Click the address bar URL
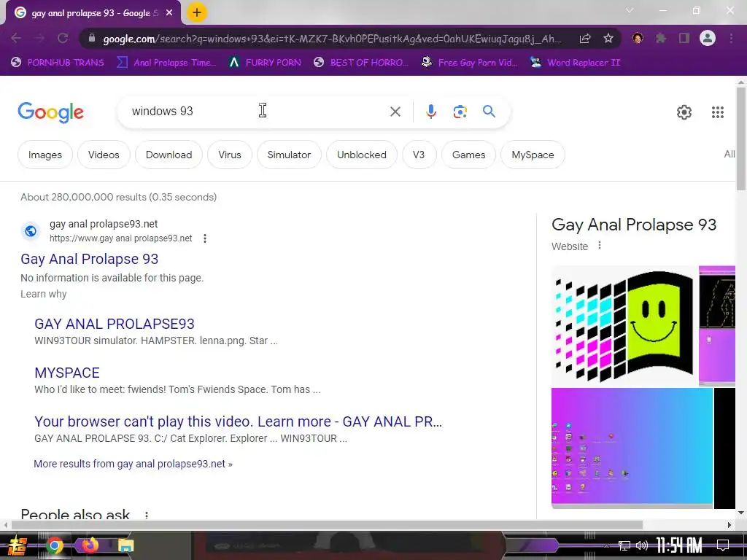Viewport: 747px width, 560px height. coord(332,39)
